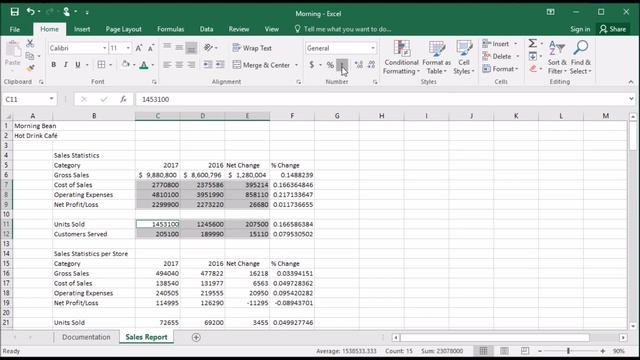640x360 pixels.
Task: Click the Share button
Action: coord(612,29)
